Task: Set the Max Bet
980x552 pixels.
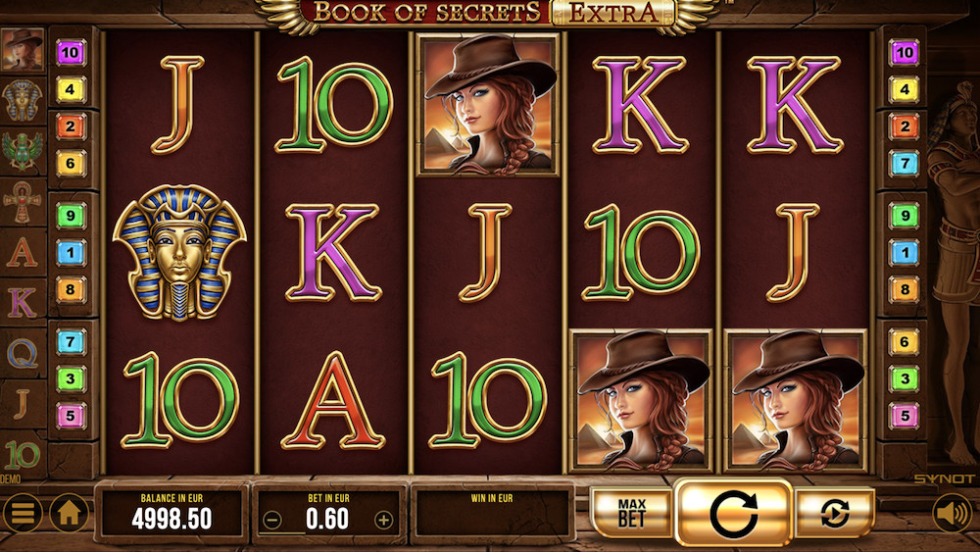Action: (x=632, y=514)
